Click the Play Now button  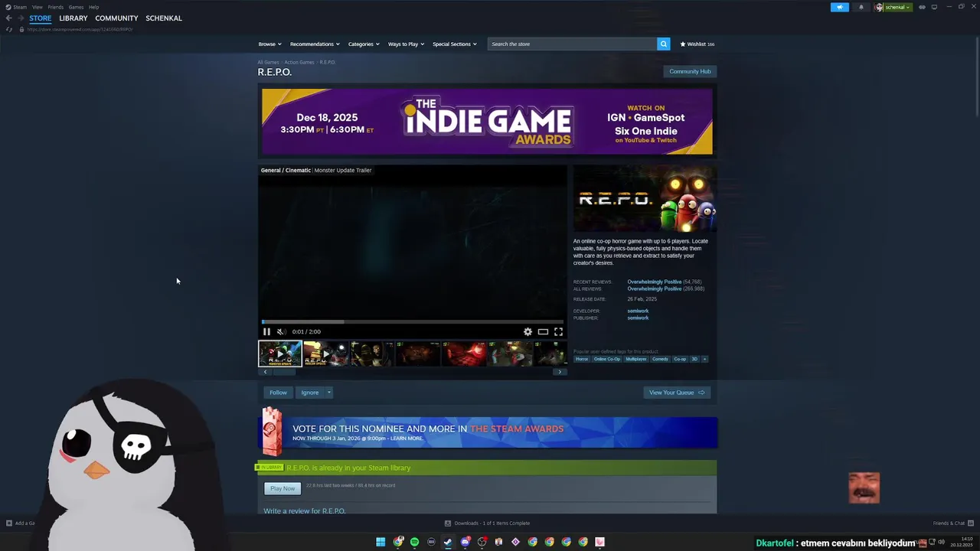tap(283, 488)
